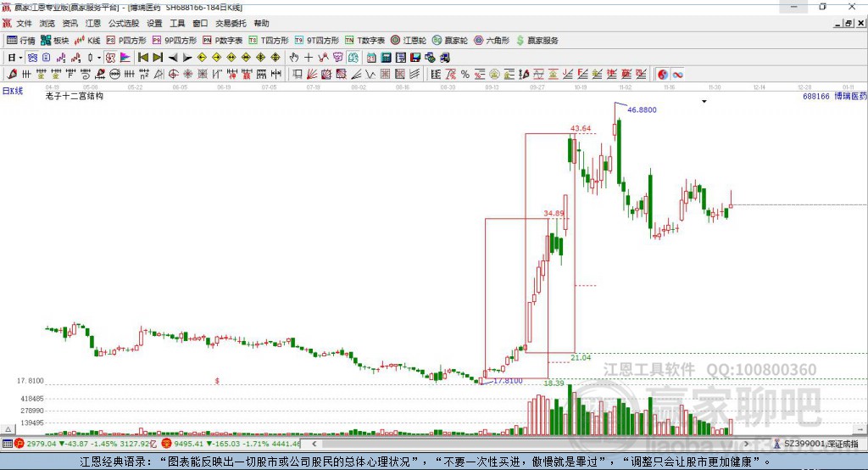Image resolution: width=868 pixels, height=470 pixels.
Task: Select the percent % retracement tool
Action: coord(465,75)
